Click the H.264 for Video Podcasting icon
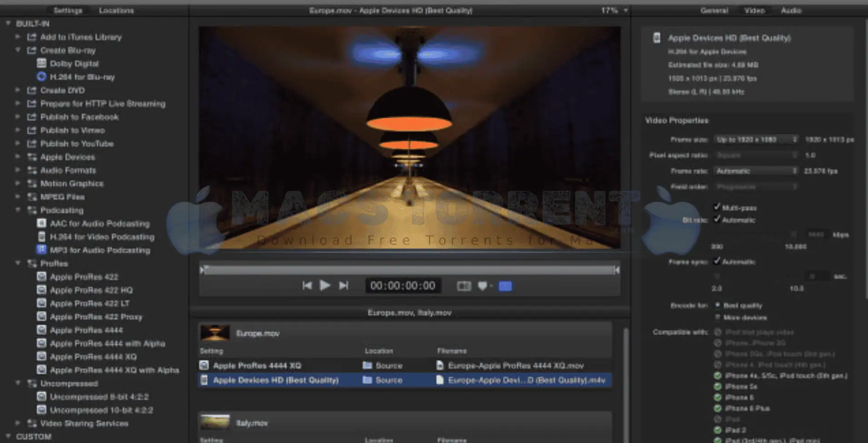Viewport: 868px width, 443px height. coord(41,236)
